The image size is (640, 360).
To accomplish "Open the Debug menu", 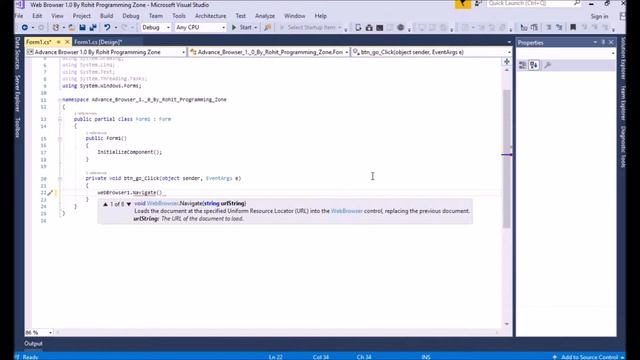I will tap(131, 16).
